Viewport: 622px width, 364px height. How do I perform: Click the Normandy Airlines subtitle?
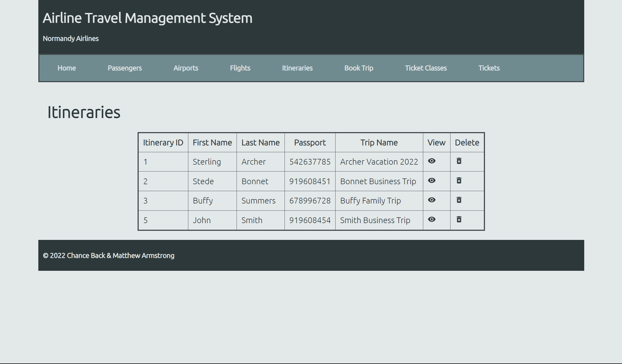[x=71, y=39]
